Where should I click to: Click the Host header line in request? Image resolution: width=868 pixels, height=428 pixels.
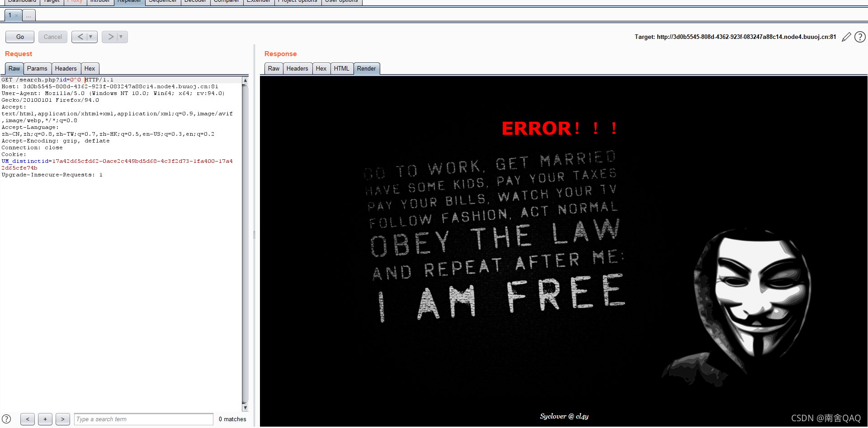(x=110, y=86)
